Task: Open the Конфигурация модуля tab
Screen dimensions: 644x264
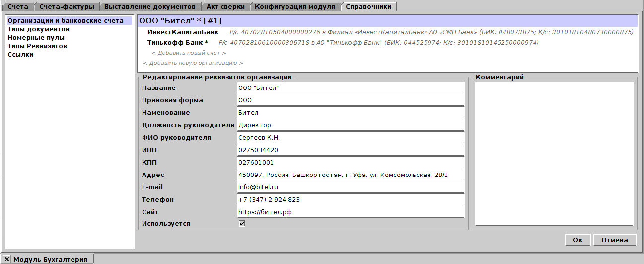Action: [295, 6]
